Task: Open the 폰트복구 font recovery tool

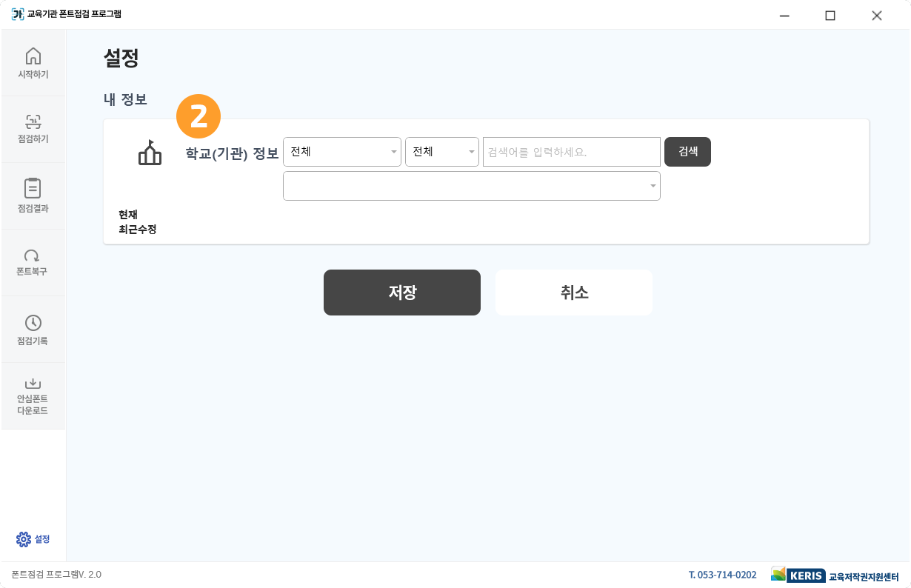Action: 33,261
